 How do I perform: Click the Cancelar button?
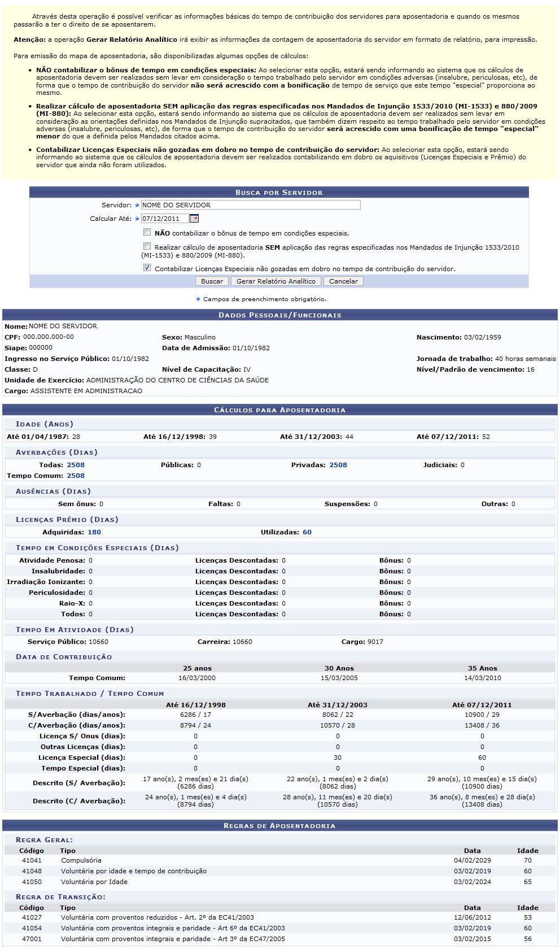pyautogui.click(x=343, y=281)
